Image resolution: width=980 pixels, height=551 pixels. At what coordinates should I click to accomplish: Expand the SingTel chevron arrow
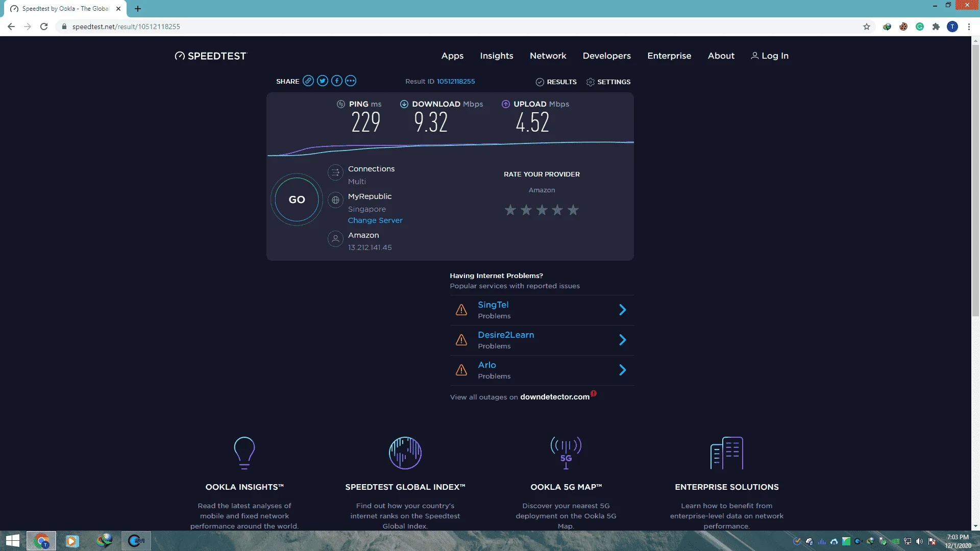623,310
